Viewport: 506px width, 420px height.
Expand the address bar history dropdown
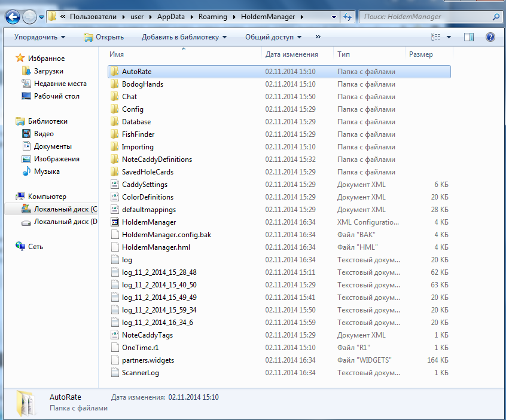point(334,17)
